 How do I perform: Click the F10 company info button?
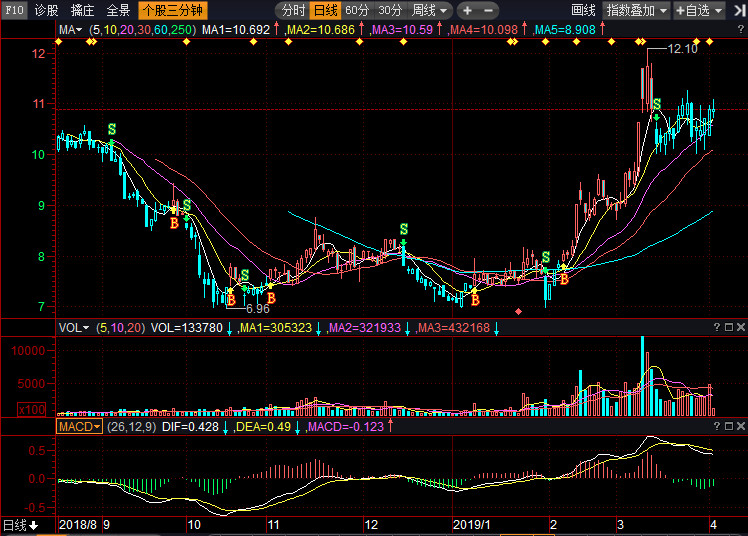[x=14, y=10]
